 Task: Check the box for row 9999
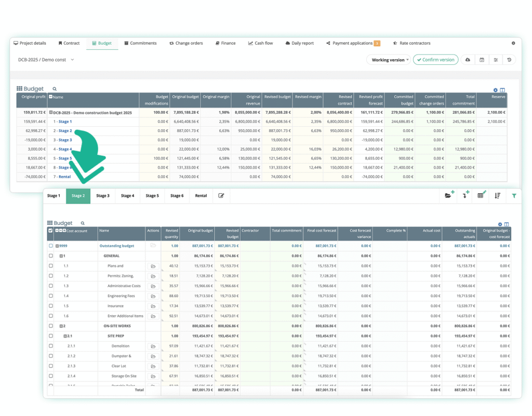coord(50,246)
